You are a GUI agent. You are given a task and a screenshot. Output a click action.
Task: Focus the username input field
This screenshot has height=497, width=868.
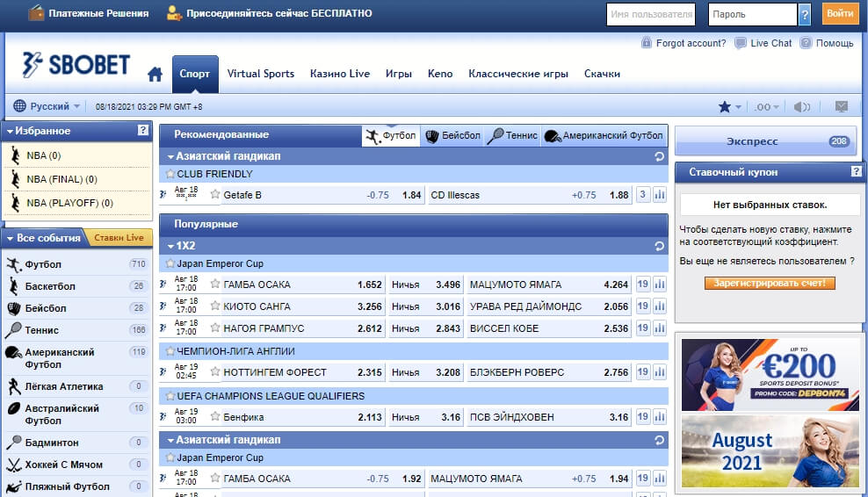[651, 14]
